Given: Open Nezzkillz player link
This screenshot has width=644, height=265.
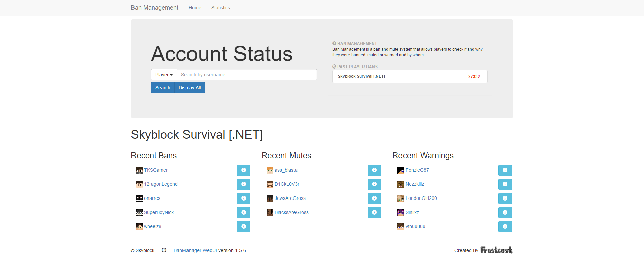Looking at the screenshot, I should click(x=415, y=184).
